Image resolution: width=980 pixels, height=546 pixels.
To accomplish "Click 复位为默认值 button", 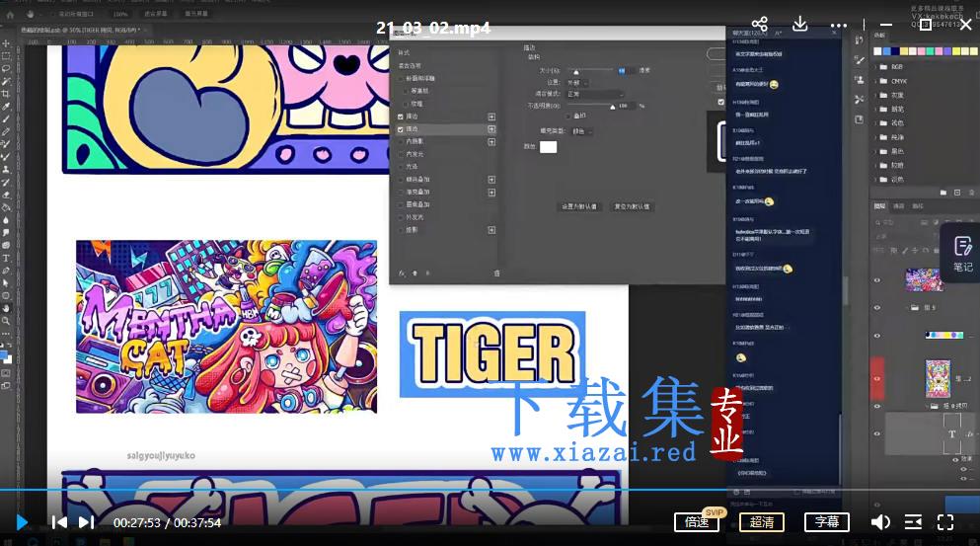I will pos(632,206).
